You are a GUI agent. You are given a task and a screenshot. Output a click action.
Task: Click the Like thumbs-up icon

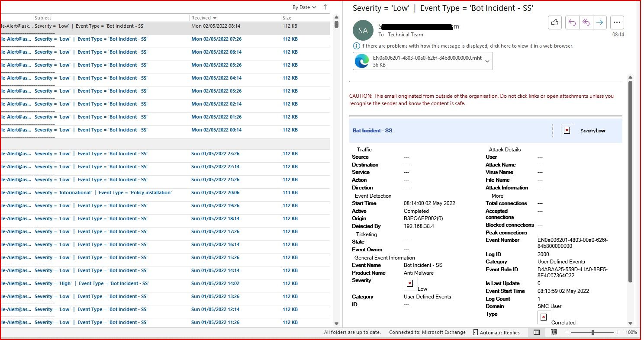[554, 22]
